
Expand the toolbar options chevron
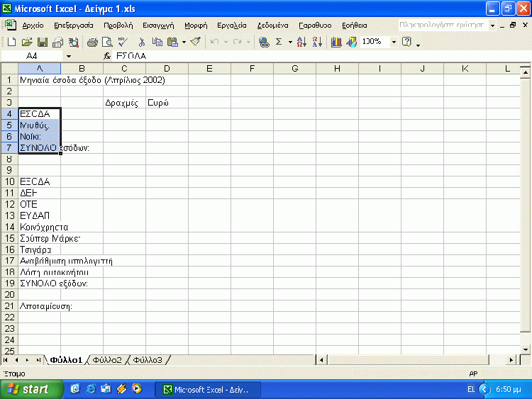(418, 44)
